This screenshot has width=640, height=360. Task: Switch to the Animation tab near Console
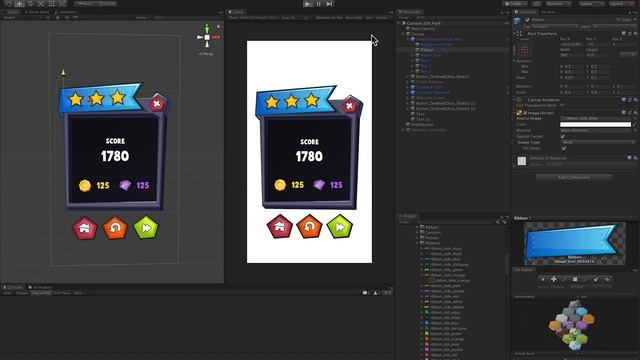pyautogui.click(x=40, y=287)
